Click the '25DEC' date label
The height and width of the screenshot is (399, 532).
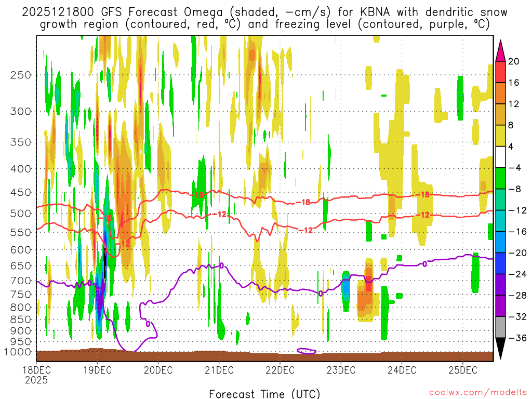pyautogui.click(x=463, y=370)
